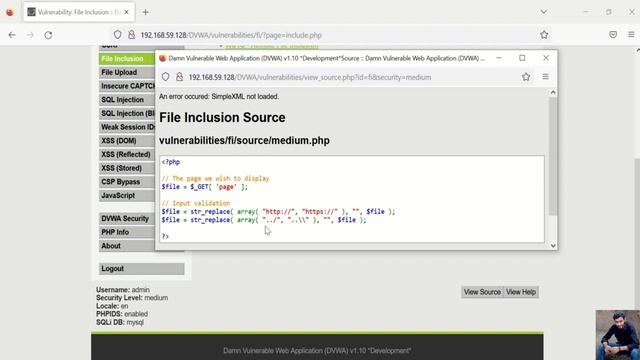Open the hamburger menu in source popup

[x=545, y=77]
